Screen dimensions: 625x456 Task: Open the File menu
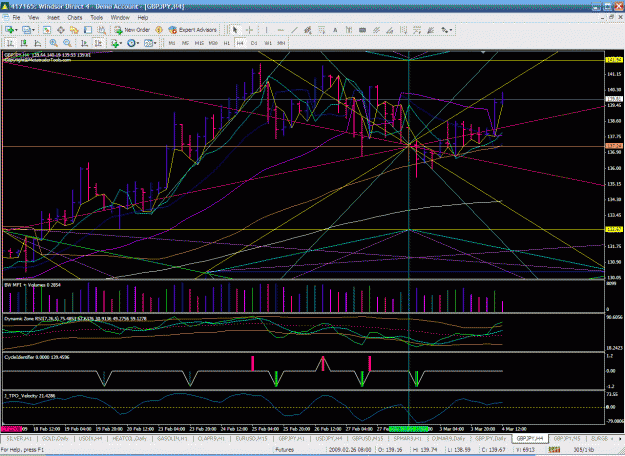[x=16, y=18]
